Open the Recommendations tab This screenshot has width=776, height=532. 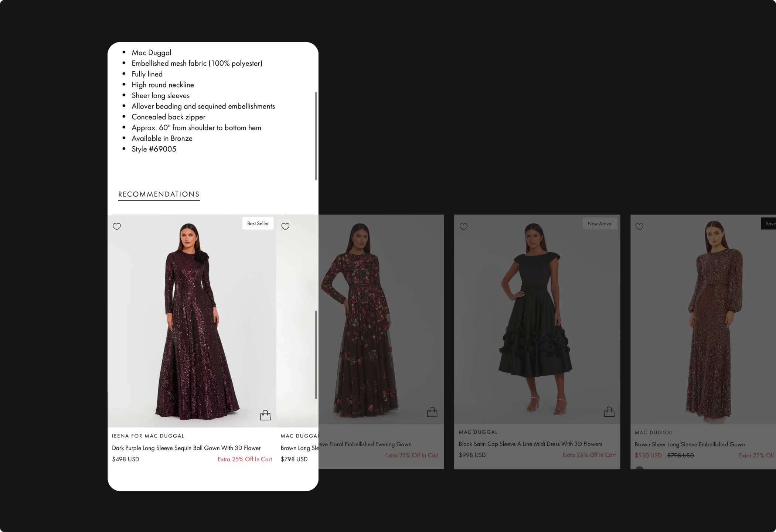159,194
